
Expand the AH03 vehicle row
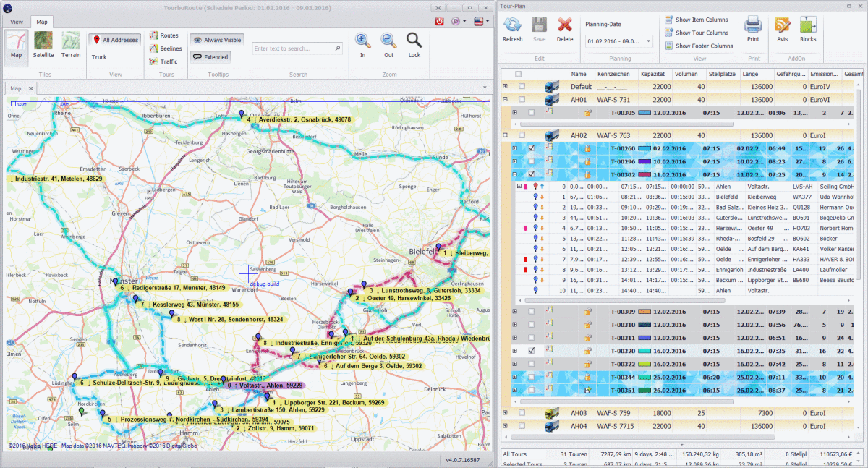pos(505,412)
